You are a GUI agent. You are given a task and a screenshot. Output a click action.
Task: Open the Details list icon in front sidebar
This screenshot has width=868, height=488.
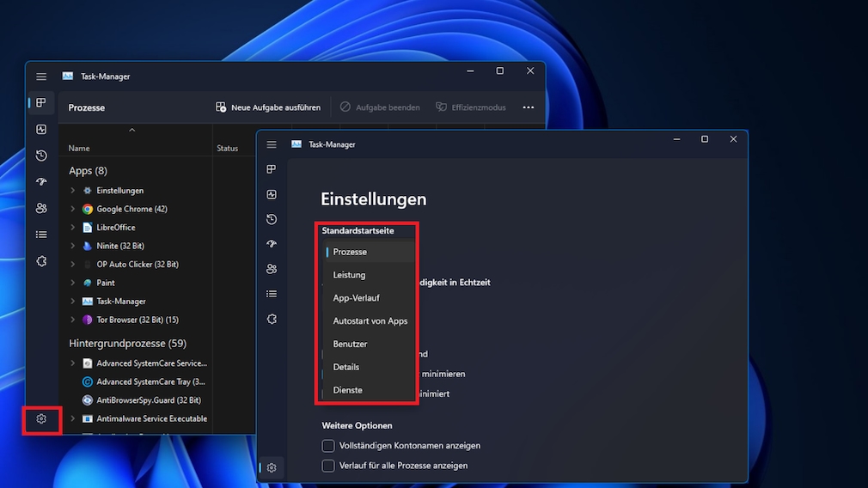[x=272, y=294]
